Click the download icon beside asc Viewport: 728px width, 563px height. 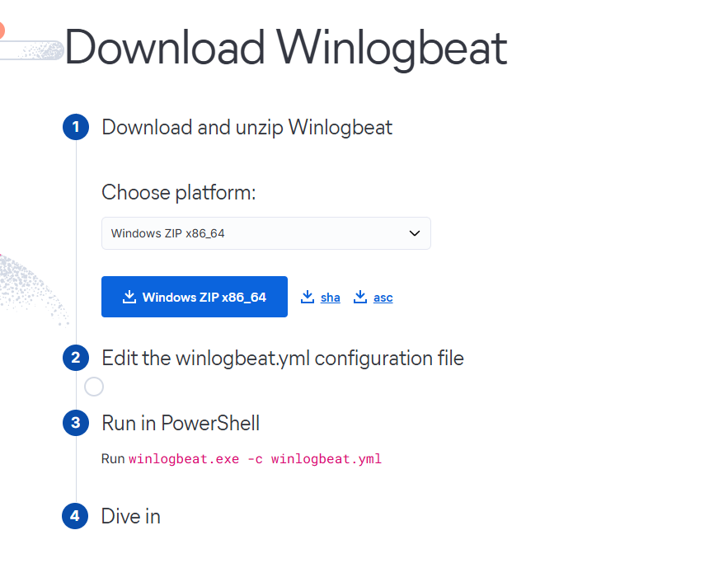pyautogui.click(x=360, y=297)
